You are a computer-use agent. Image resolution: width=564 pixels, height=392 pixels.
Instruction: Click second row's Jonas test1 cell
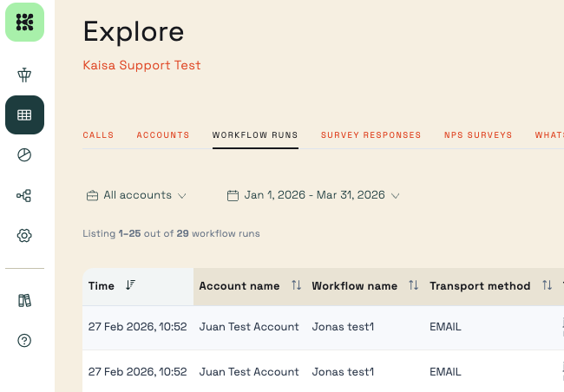pos(343,371)
